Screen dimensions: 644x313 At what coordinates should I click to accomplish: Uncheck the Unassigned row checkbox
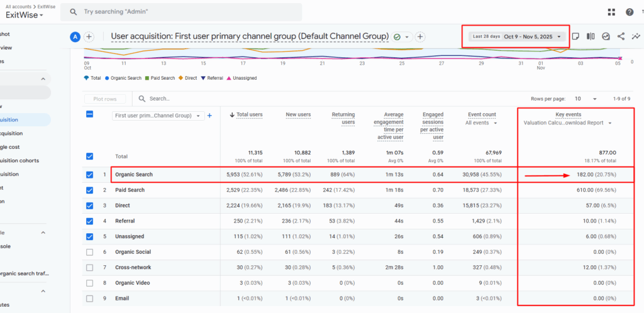click(x=89, y=237)
